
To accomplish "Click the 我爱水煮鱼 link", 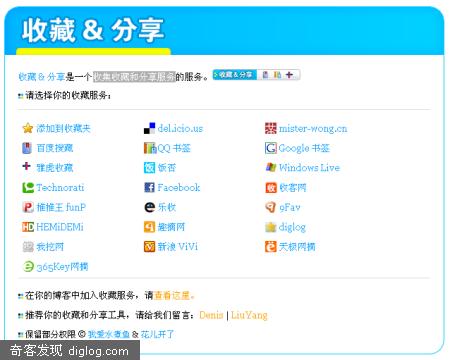I will (x=109, y=334).
